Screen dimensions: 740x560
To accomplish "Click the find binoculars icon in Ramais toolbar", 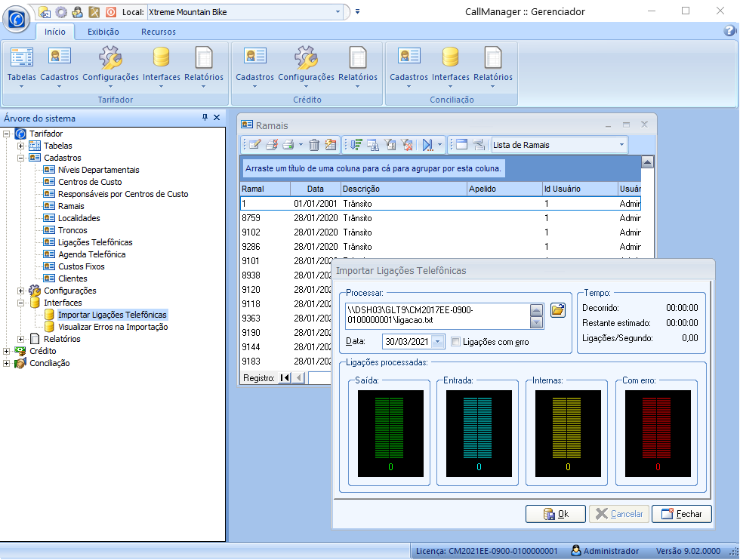I will [x=373, y=145].
